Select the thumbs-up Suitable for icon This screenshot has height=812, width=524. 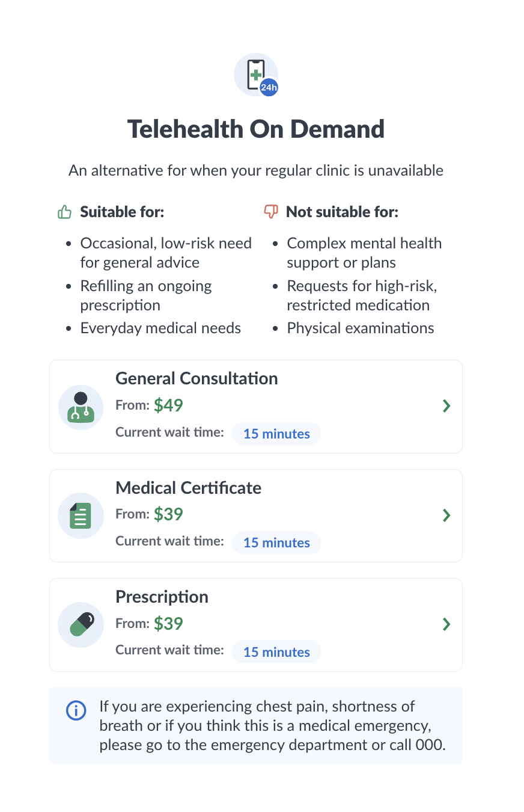click(64, 211)
